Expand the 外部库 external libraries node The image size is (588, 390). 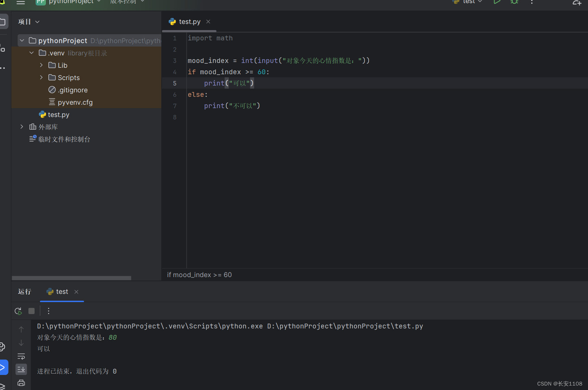tap(22, 127)
